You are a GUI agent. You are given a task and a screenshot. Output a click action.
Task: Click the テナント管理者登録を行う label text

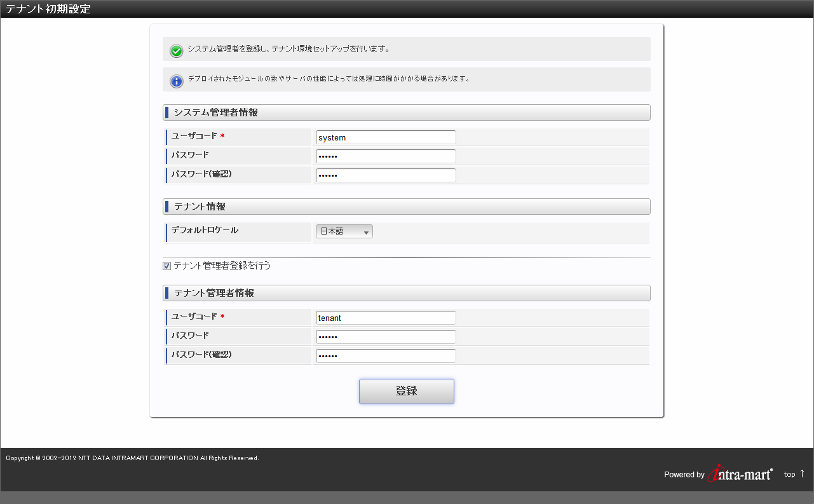222,266
